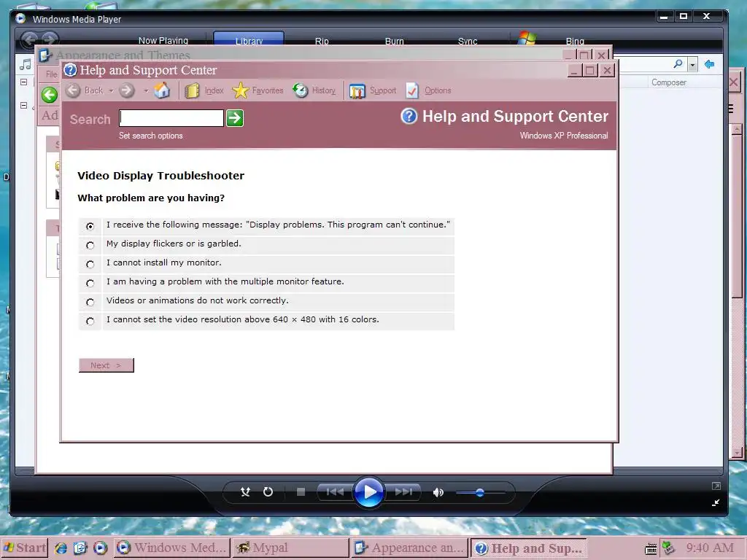This screenshot has width=747, height=560.
Task: Adjust the Media Player volume slider
Action: click(480, 493)
